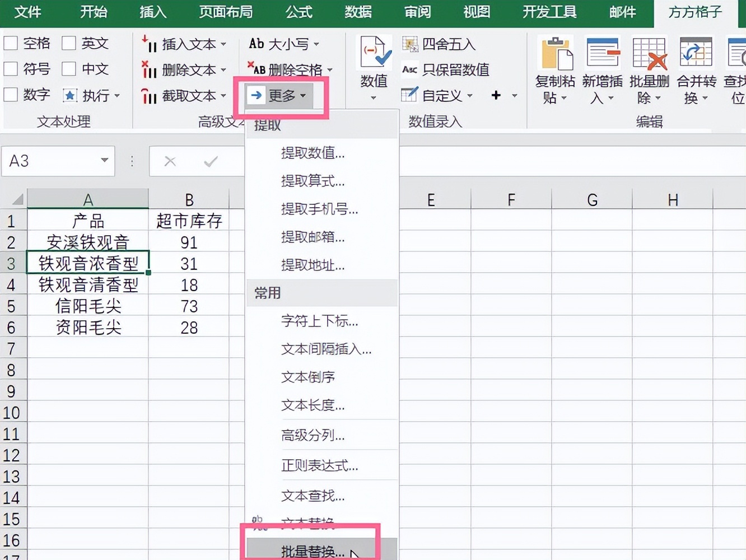Enable the 数字 checkbox
The image size is (746, 560).
pos(10,95)
